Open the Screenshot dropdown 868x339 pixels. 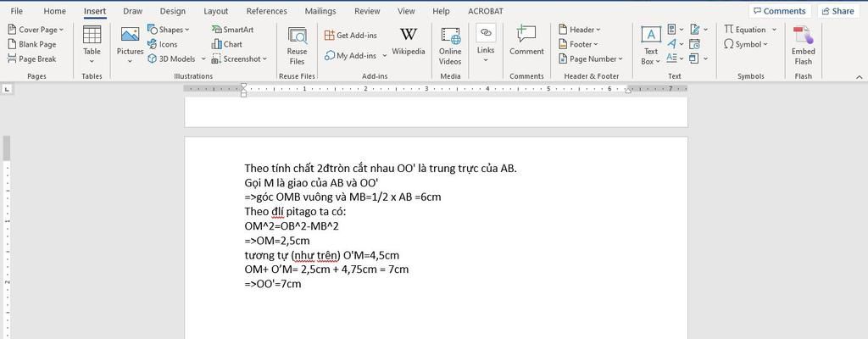(x=239, y=58)
